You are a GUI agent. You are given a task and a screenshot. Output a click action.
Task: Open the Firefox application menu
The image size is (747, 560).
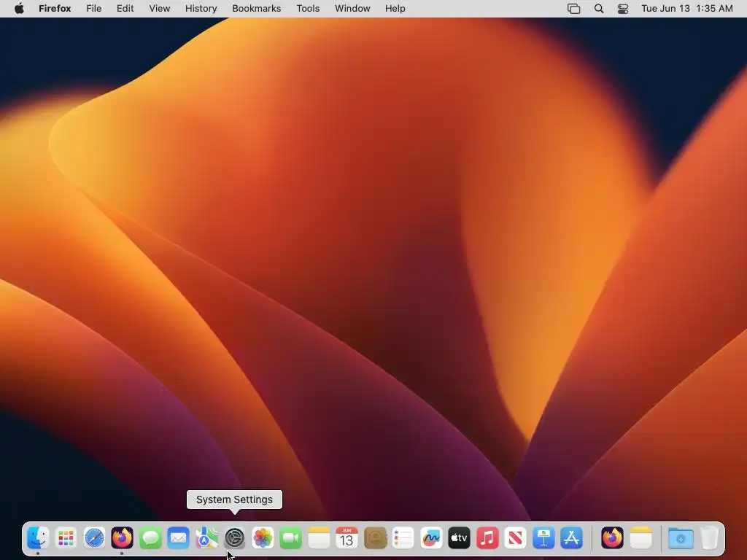[x=55, y=9]
